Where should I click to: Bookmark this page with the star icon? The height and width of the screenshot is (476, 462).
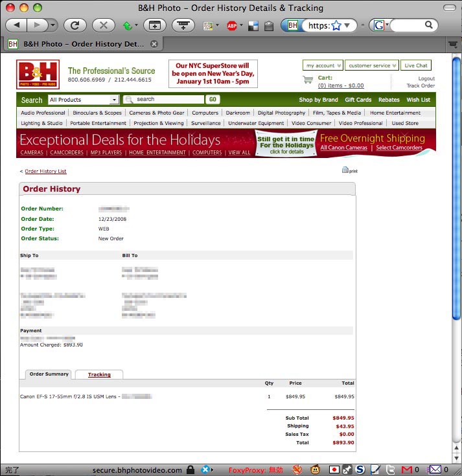coord(336,25)
